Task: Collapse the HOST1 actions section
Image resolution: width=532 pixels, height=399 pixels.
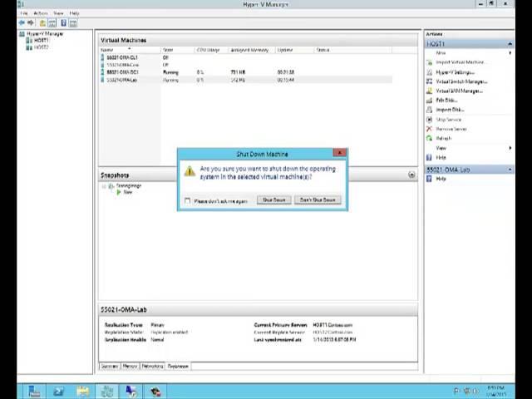Action: tap(510, 44)
